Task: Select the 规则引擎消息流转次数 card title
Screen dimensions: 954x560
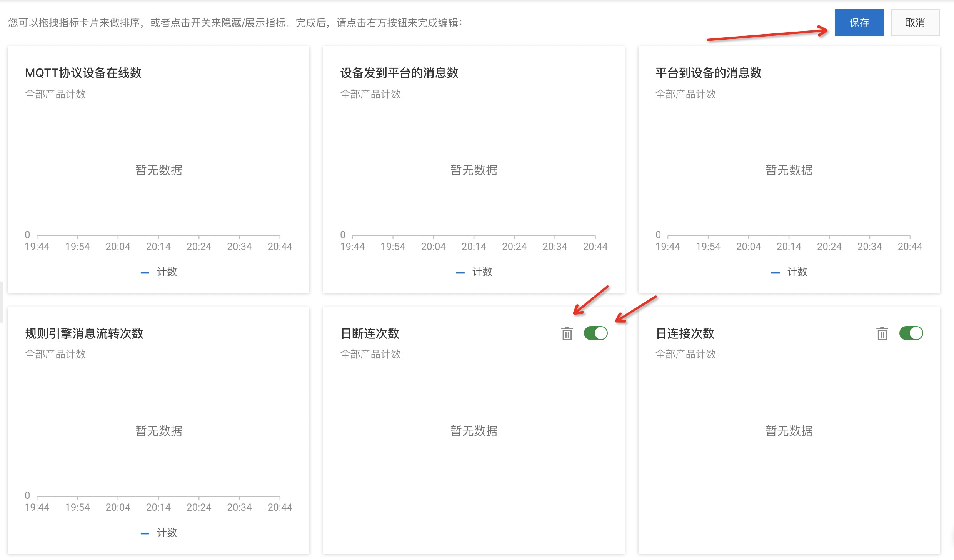Action: pos(84,333)
